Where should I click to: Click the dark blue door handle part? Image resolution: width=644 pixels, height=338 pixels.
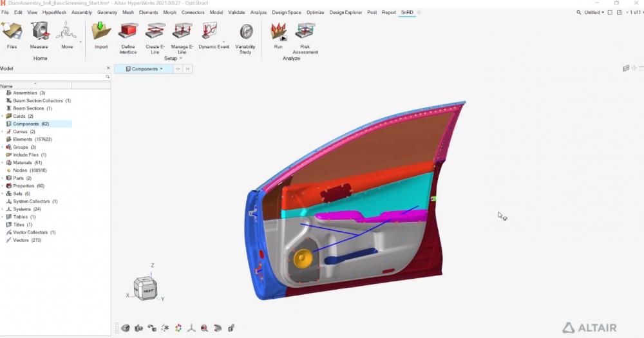tap(350, 256)
